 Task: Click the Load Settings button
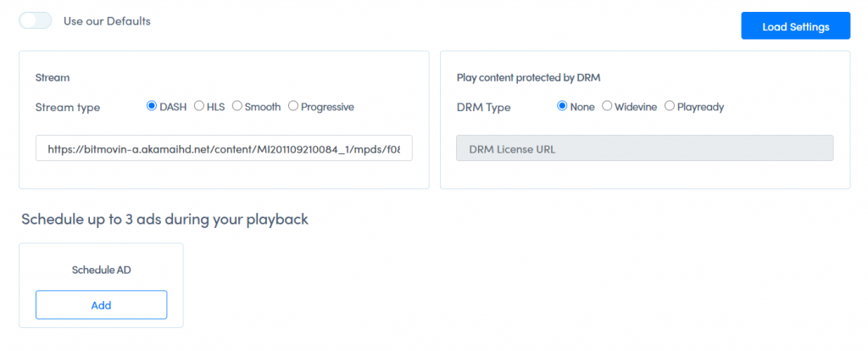[x=795, y=26]
